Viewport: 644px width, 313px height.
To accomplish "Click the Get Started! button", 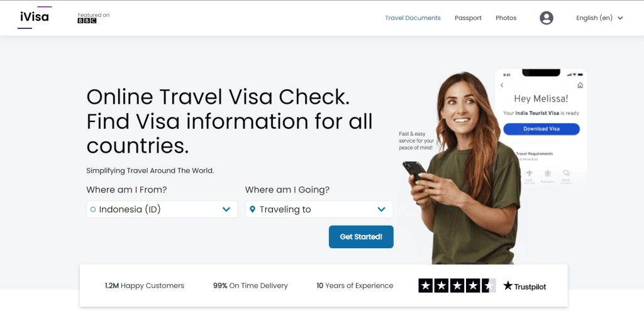I will coord(361,237).
